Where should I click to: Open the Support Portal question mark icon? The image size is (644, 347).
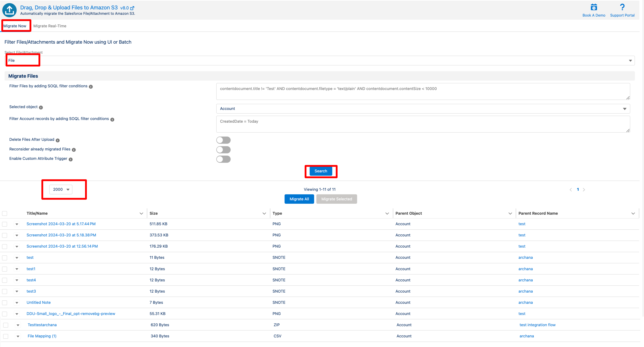click(622, 7)
